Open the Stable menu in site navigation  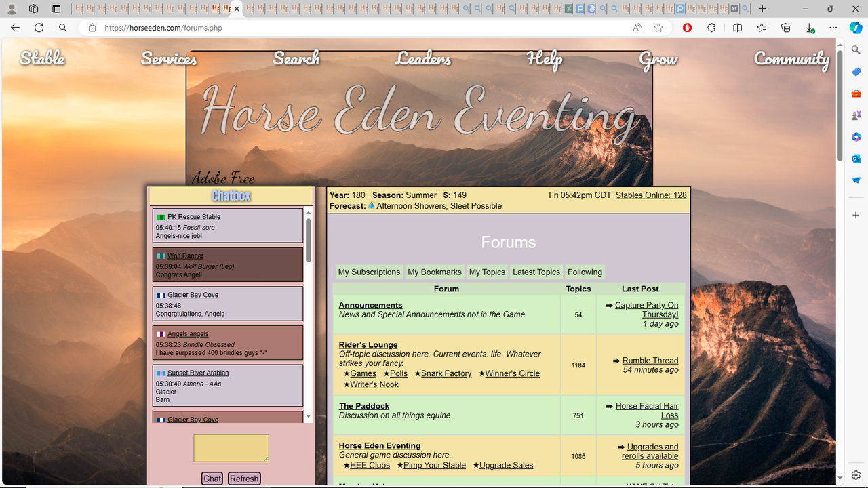tap(42, 60)
